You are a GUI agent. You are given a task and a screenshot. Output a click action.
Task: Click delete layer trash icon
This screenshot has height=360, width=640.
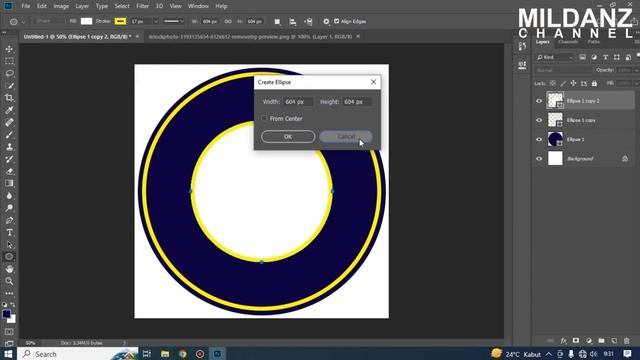[x=627, y=340]
